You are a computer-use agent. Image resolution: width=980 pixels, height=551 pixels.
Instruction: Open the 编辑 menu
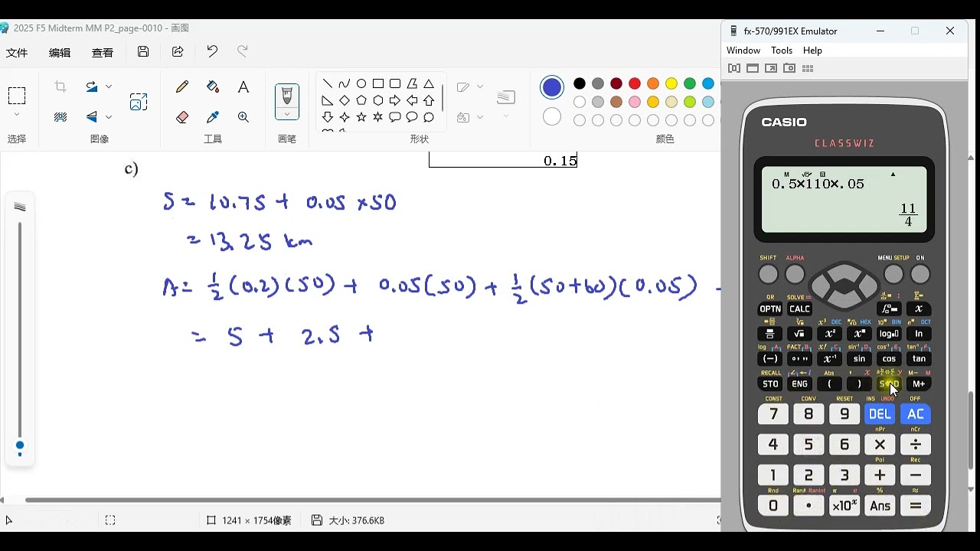tap(60, 53)
